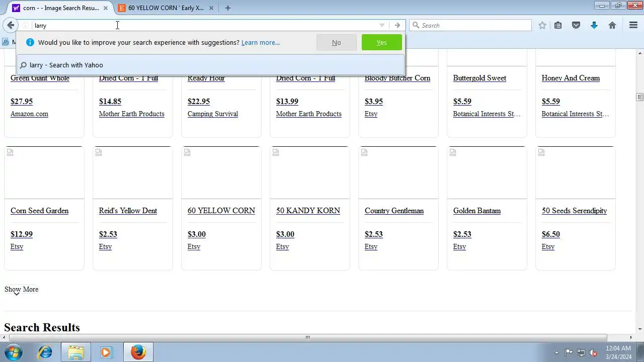Click the broken thumbnail above 50 KANDY KORN
This screenshot has height=362, width=644.
pos(310,172)
